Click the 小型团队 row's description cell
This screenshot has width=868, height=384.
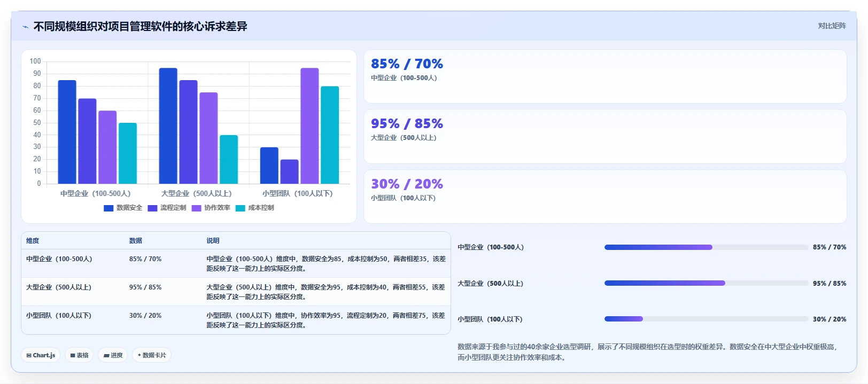tap(326, 320)
